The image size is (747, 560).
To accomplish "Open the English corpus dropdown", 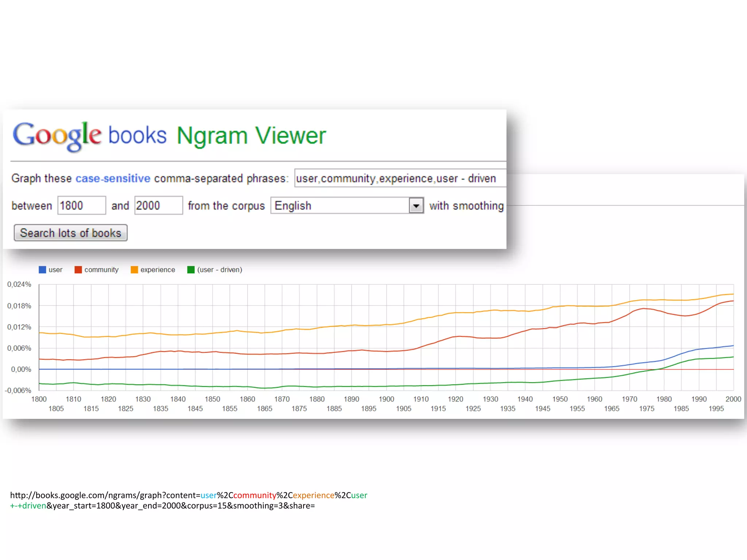I will [347, 206].
